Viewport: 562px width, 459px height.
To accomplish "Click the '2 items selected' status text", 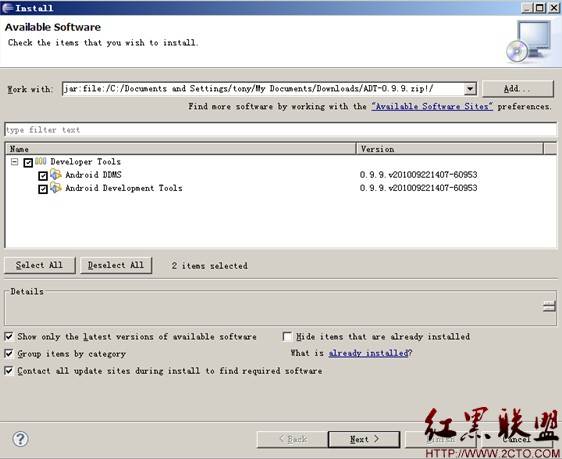I will click(210, 266).
